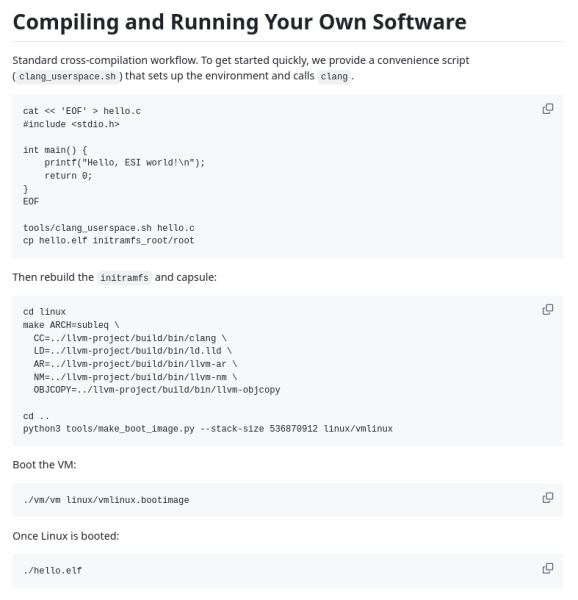
Task: Click the 'make ARCH=subleq \' line
Action: pos(71,325)
